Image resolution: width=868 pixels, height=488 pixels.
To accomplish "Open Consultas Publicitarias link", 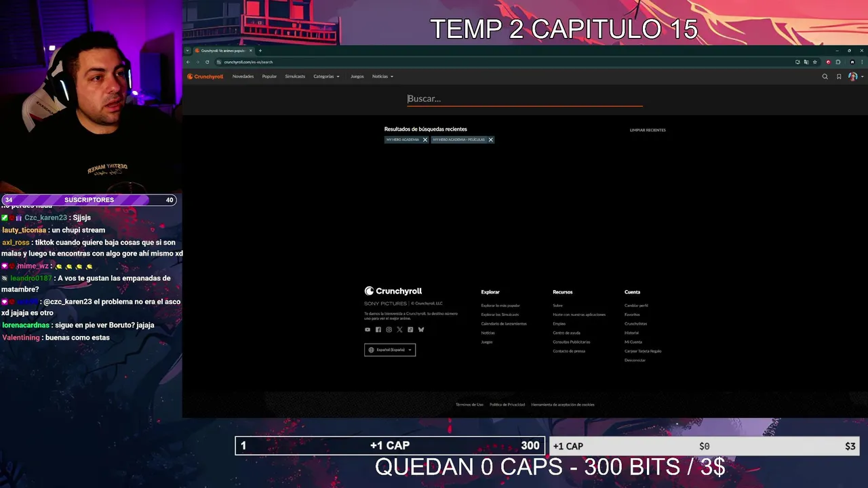I will coord(572,342).
